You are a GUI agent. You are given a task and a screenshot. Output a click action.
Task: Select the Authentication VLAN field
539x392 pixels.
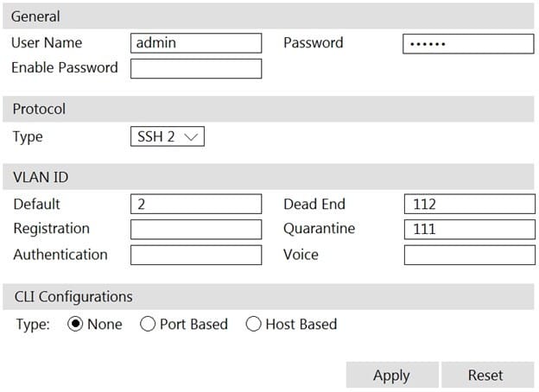pos(196,255)
